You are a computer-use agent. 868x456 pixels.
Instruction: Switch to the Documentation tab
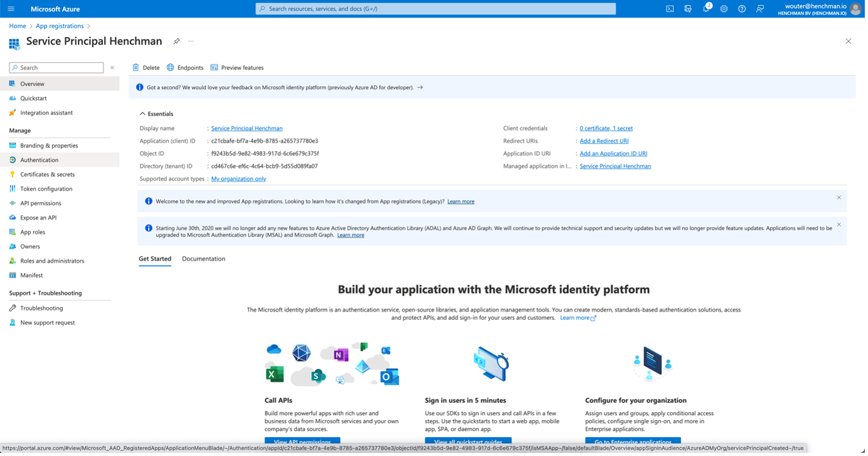pyautogui.click(x=204, y=260)
